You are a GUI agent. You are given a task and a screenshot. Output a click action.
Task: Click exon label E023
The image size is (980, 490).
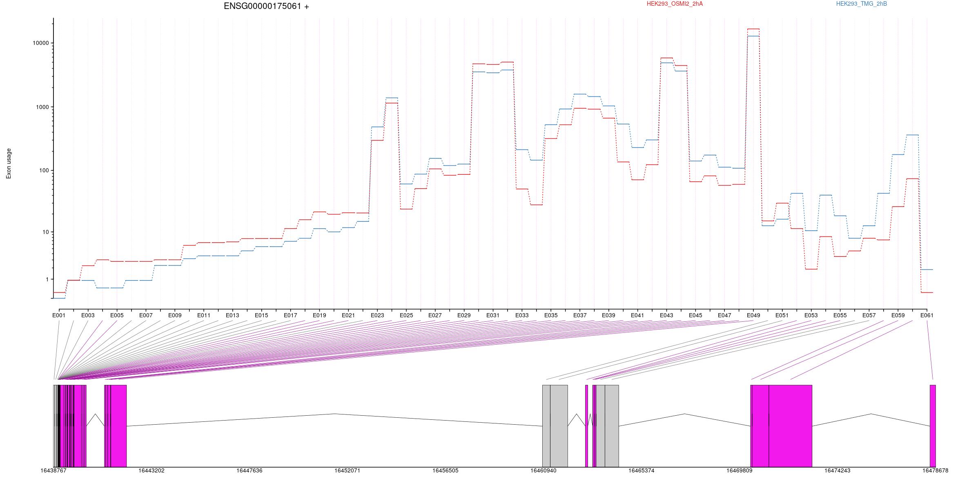(377, 315)
